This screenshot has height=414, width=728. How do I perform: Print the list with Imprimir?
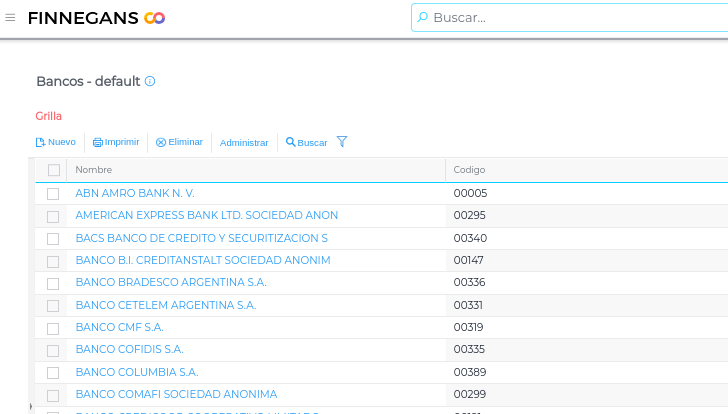116,142
